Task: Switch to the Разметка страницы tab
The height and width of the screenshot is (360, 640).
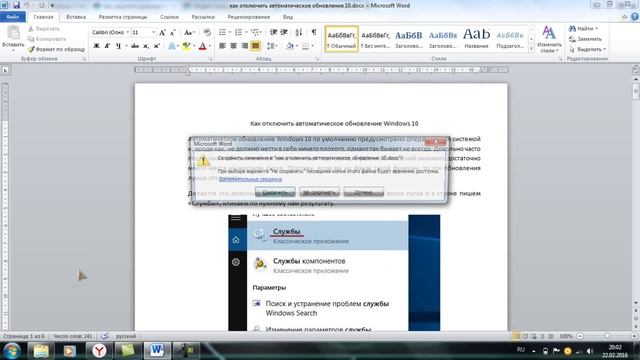Action: (x=123, y=17)
